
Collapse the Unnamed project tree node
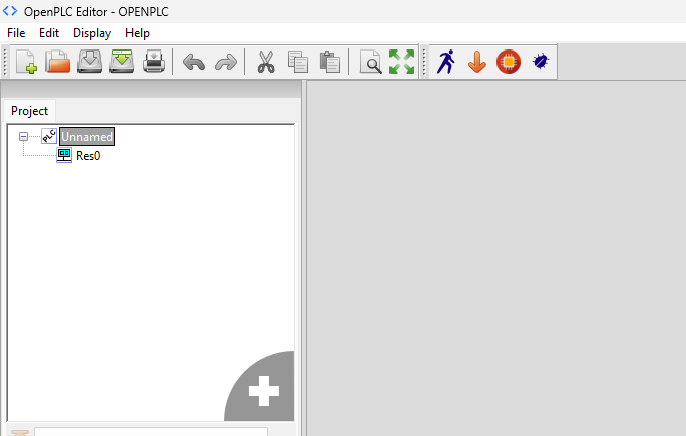pos(24,137)
